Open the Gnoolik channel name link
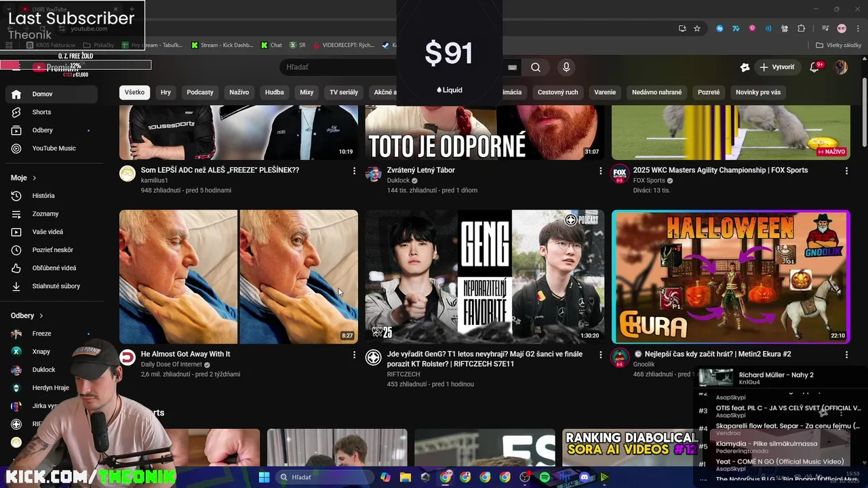 pyautogui.click(x=644, y=365)
